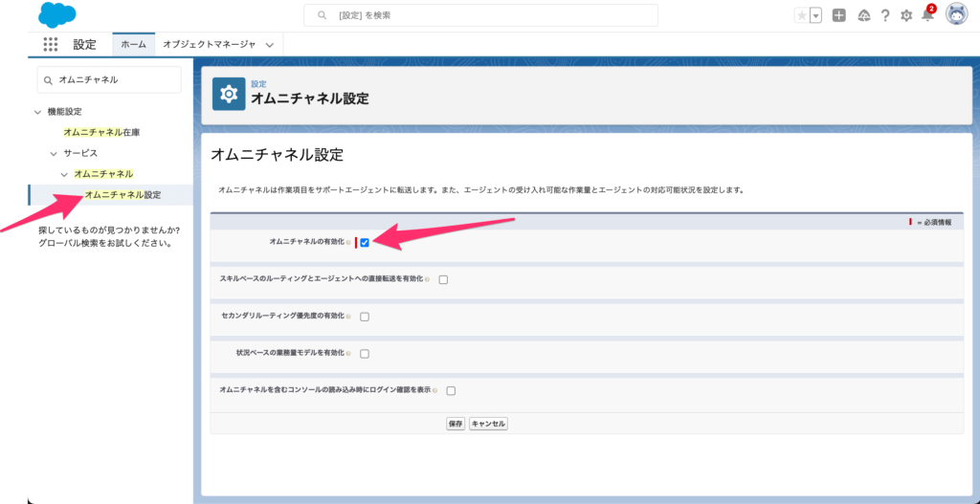The image size is (980, 504).
Task: Click the キャンセル button
Action: [x=489, y=424]
